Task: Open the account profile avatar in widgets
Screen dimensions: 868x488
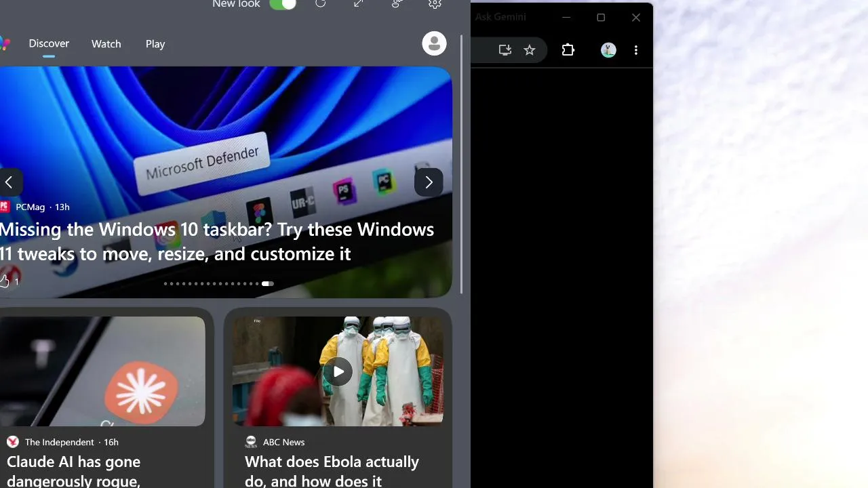Action: pos(434,43)
